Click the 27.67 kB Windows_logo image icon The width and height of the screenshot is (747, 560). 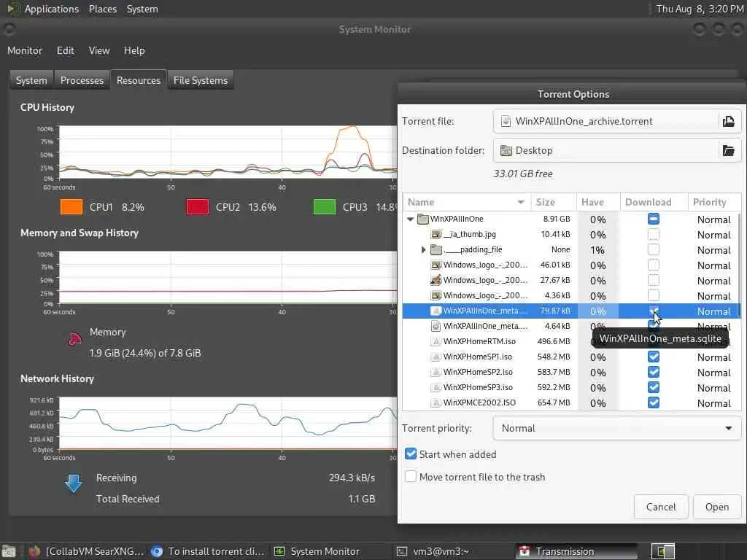[x=436, y=280]
